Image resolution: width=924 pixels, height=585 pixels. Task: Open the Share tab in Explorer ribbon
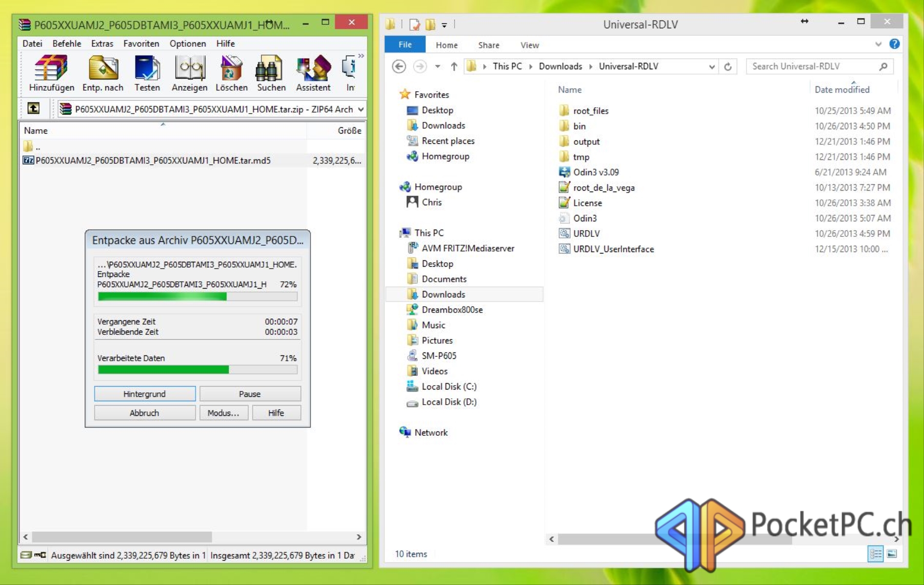488,45
